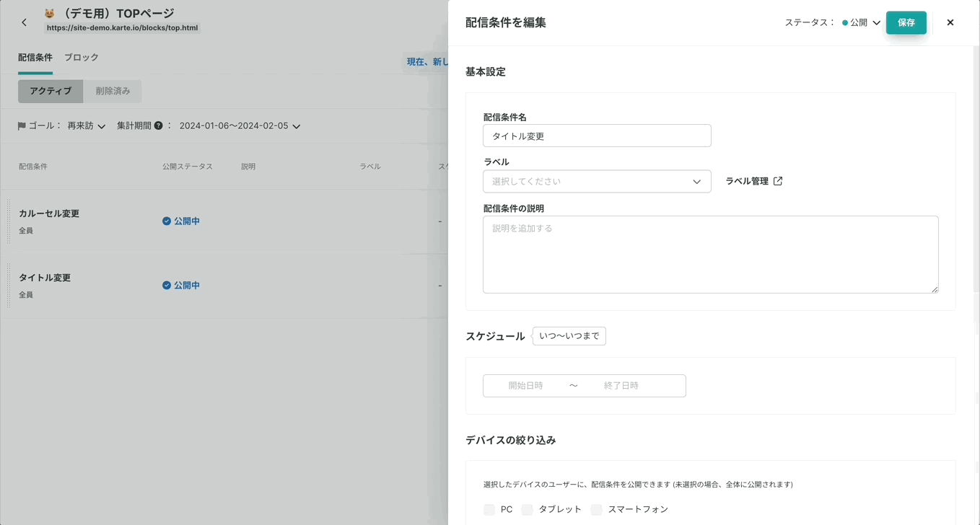Open the site-demo.karte.io URL link

coord(123,28)
